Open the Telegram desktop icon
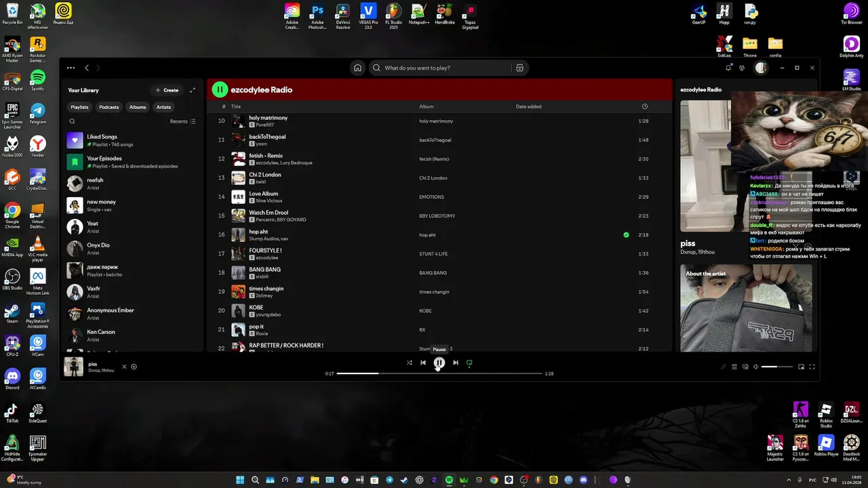 (x=37, y=114)
